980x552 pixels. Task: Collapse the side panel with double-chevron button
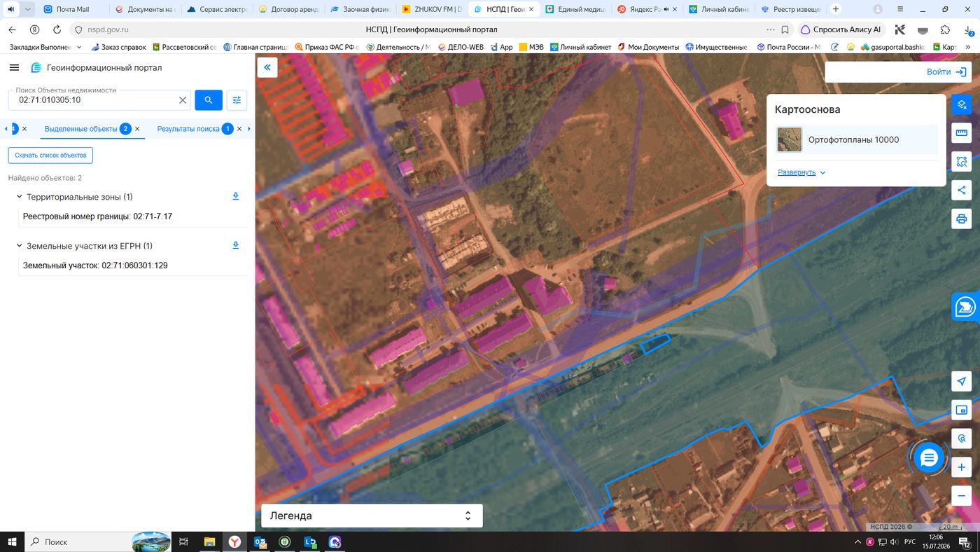click(267, 67)
